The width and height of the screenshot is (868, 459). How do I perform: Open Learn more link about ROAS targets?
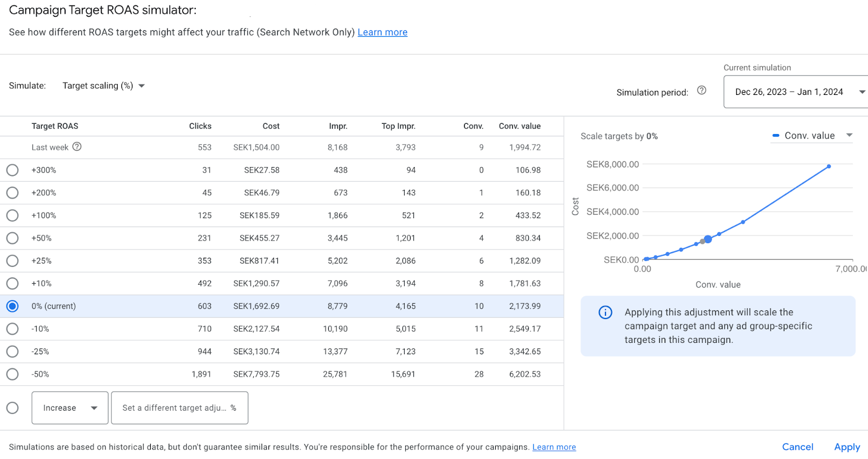[x=382, y=32]
